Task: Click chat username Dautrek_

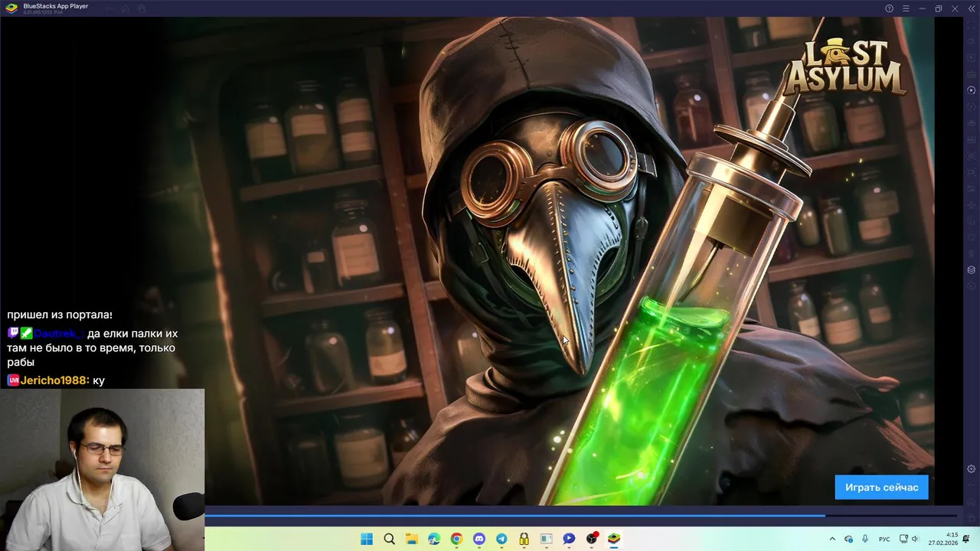Action: pos(58,334)
